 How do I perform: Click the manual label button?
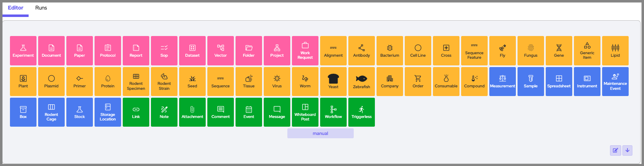pos(320,133)
